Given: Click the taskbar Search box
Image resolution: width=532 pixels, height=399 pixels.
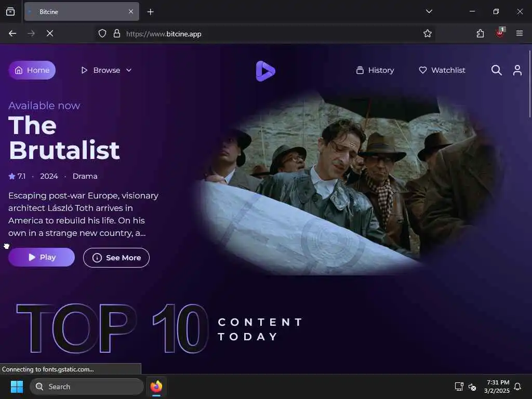Looking at the screenshot, I should 87,387.
